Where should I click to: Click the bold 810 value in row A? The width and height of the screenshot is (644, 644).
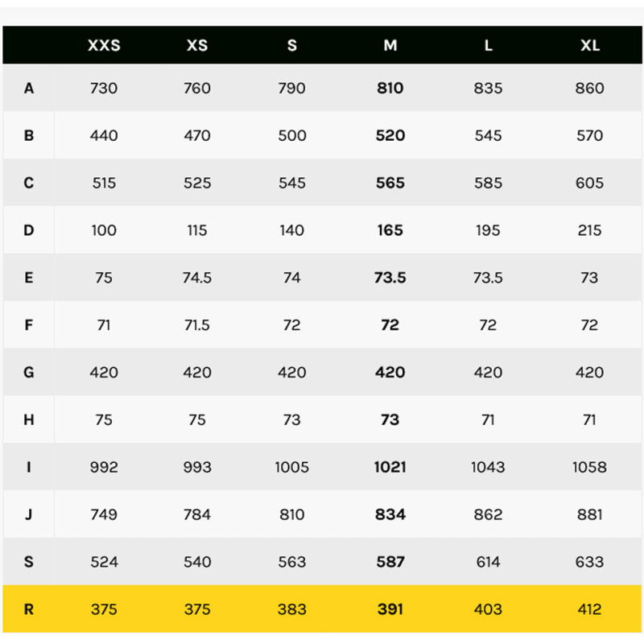(390, 89)
